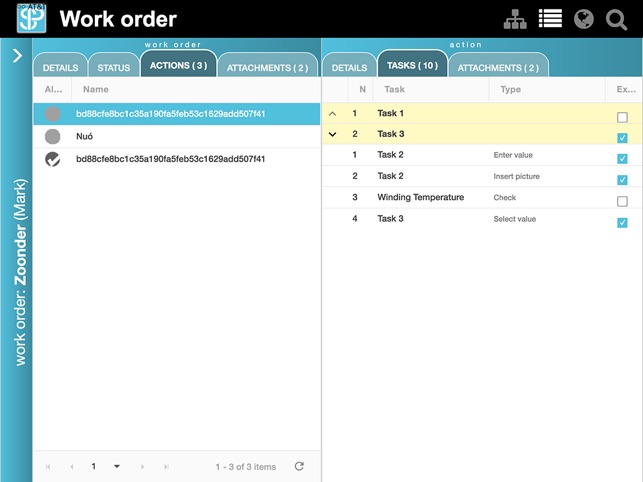
Task: Check the Winding Temperature checkbox
Action: pyautogui.click(x=622, y=201)
